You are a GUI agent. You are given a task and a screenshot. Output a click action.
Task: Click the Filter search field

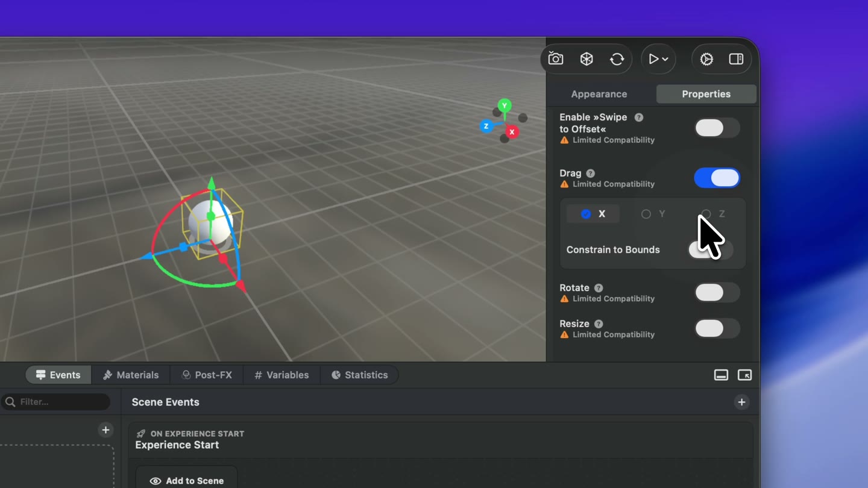tap(55, 402)
